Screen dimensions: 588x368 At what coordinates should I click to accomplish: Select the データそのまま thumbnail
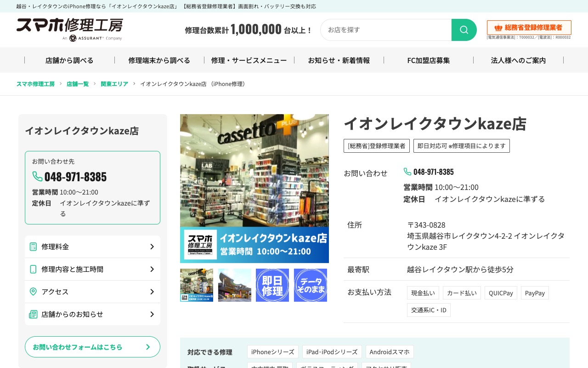(x=311, y=285)
